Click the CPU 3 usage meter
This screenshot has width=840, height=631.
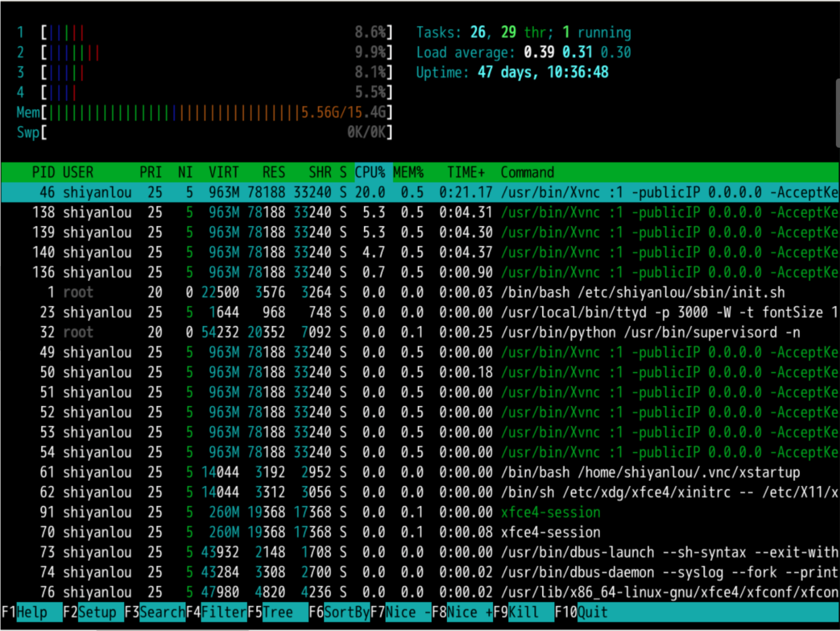(x=205, y=72)
